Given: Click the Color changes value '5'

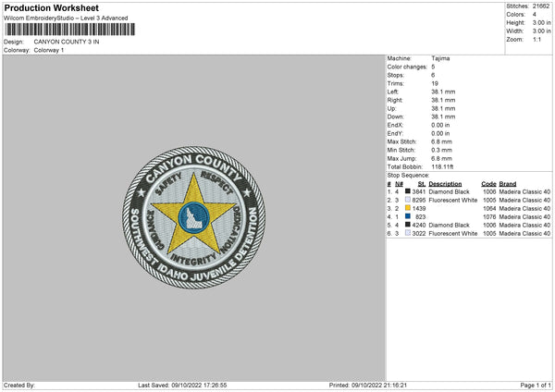Looking at the screenshot, I should (x=433, y=67).
